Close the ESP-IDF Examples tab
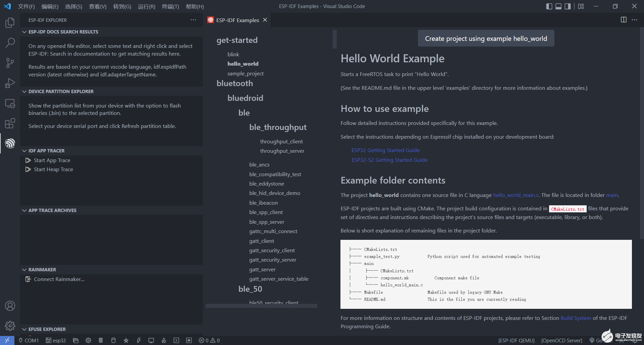 pyautogui.click(x=265, y=20)
